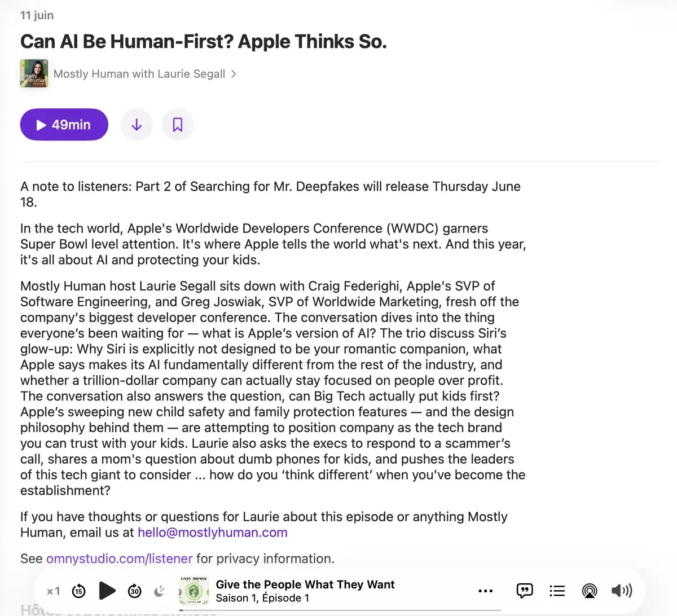Choose AirPlay output device

pos(590,591)
